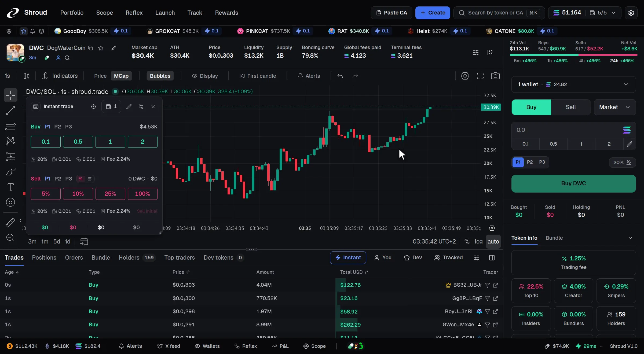The width and height of the screenshot is (644, 354).
Task: Favorite DWC with the star icon
Action: tap(101, 48)
